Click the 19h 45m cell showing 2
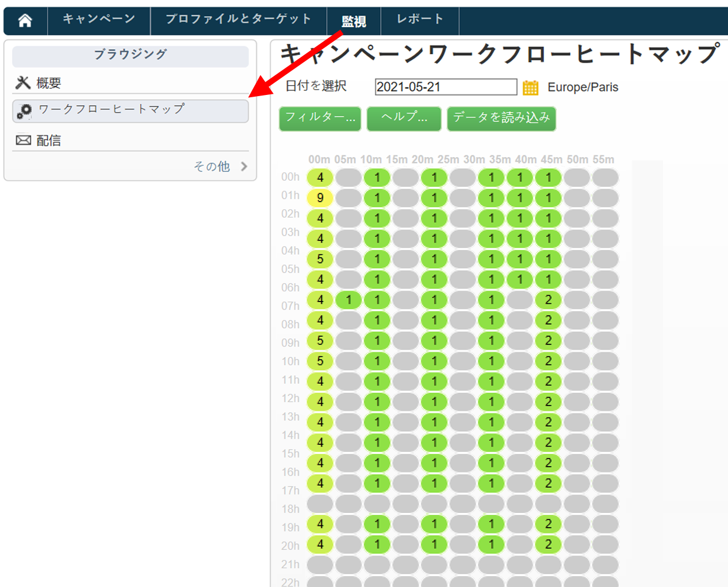 [548, 524]
